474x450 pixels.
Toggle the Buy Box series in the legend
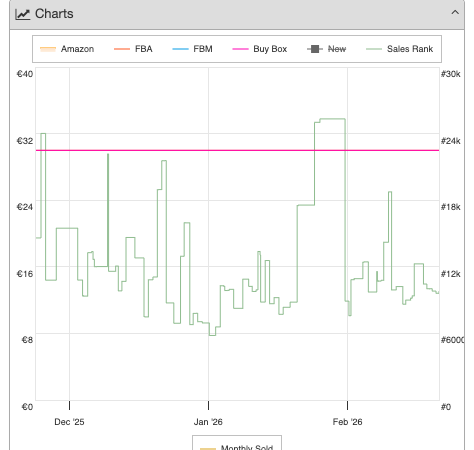point(259,49)
